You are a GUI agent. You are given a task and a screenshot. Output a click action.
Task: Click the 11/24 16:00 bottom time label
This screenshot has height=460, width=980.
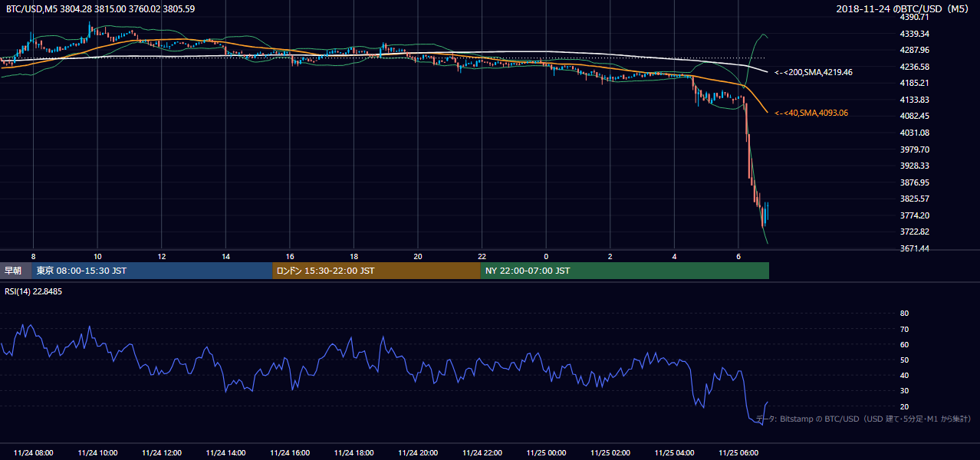point(290,453)
